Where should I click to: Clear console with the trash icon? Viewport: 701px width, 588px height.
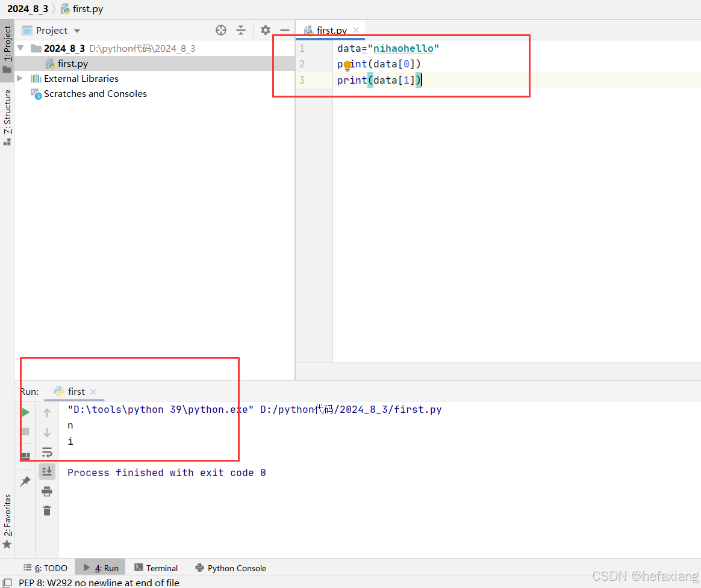[47, 511]
